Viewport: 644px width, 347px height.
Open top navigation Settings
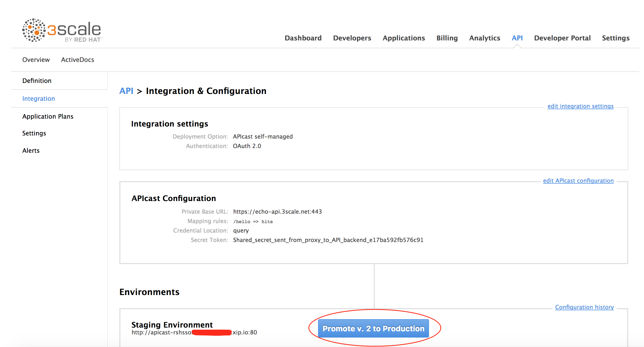(616, 38)
